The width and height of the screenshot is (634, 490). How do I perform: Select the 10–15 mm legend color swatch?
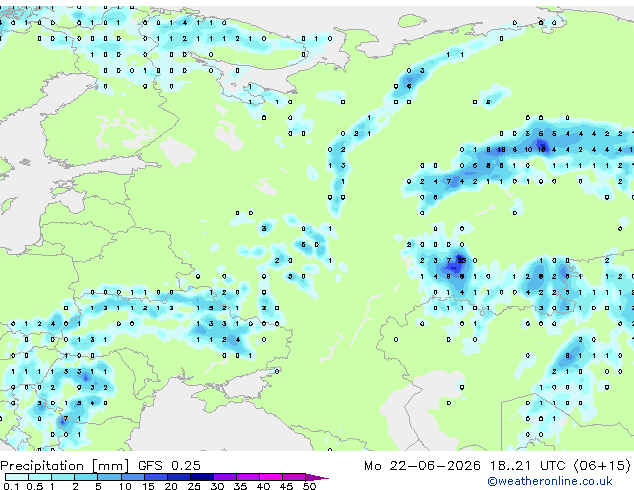tap(133, 477)
